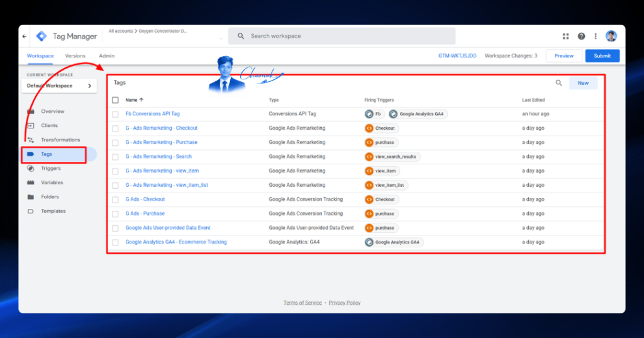
Task: Click the search icon in Tags panel
Action: pyautogui.click(x=558, y=83)
